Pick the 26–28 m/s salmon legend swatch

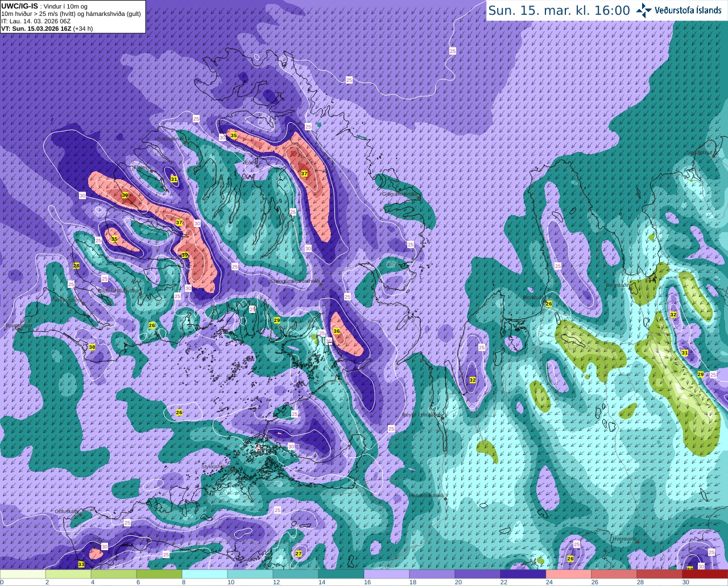click(x=614, y=574)
